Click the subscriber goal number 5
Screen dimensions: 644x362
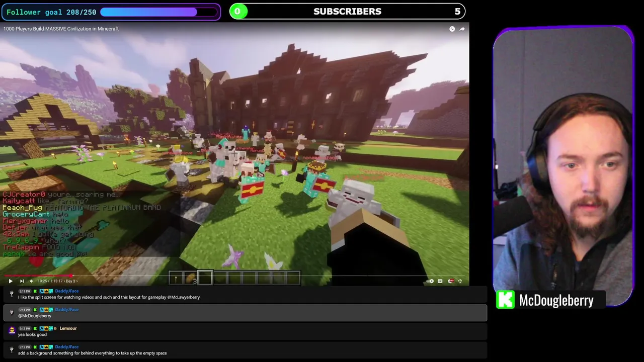coord(457,12)
